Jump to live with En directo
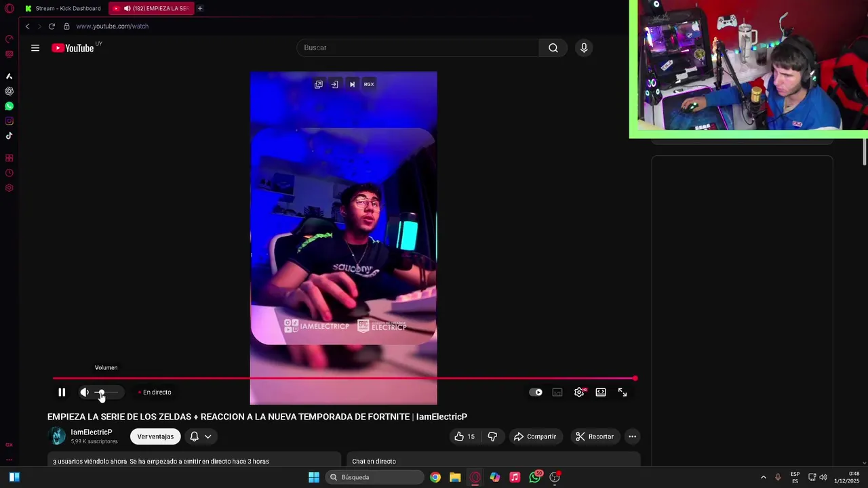Viewport: 868px width, 488px height. (155, 392)
